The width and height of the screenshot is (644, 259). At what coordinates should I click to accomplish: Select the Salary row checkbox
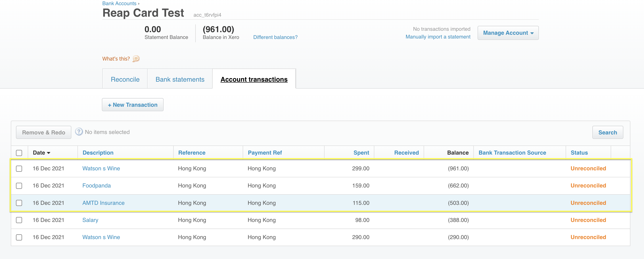(19, 220)
